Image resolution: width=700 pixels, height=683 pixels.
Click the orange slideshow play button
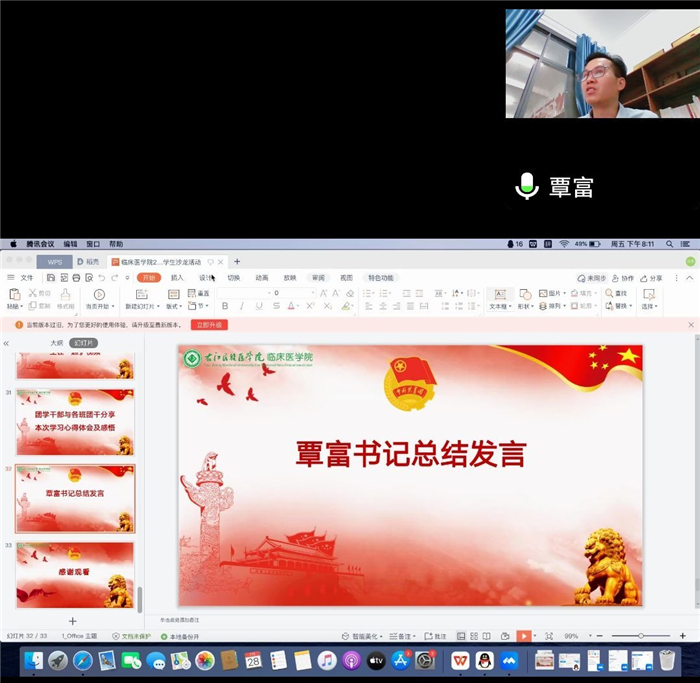pyautogui.click(x=524, y=636)
